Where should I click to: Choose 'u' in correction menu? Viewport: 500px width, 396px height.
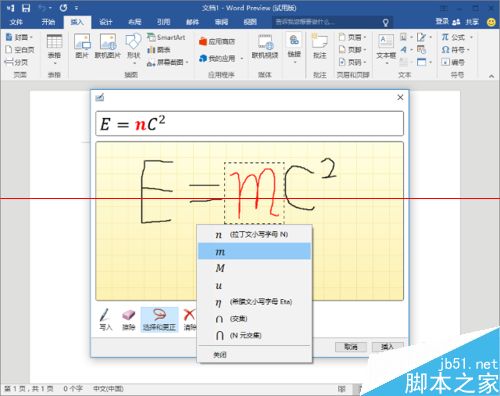point(255,285)
